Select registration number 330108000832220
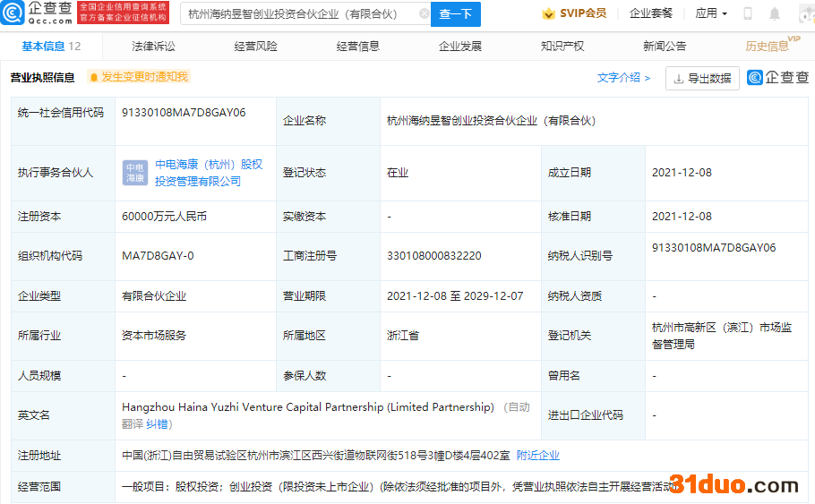Screen dimensions: 815x504 (434, 256)
